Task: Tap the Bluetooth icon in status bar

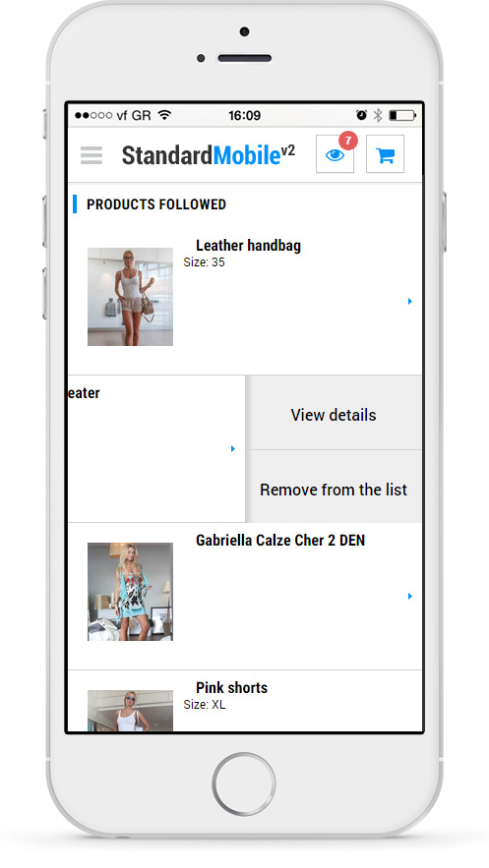Action: coord(378,115)
